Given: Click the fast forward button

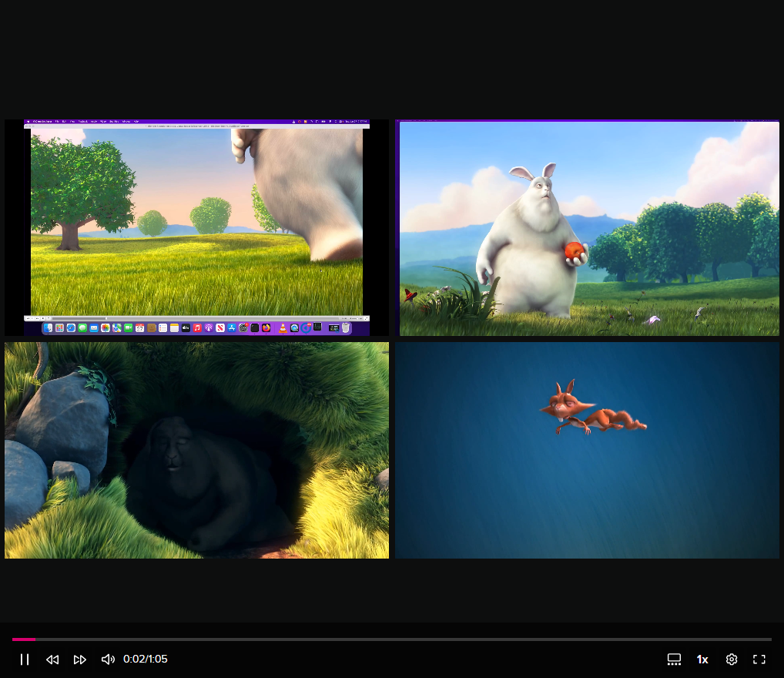Looking at the screenshot, I should point(80,660).
